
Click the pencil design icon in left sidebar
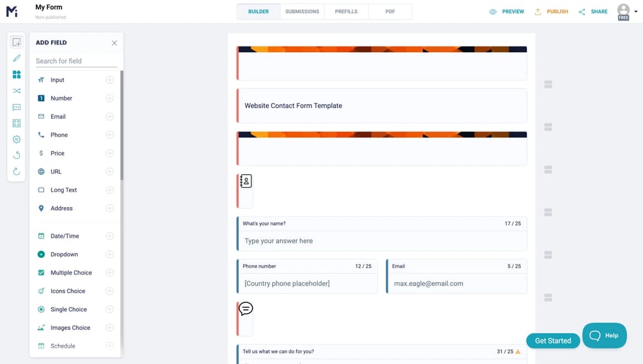pyautogui.click(x=17, y=59)
